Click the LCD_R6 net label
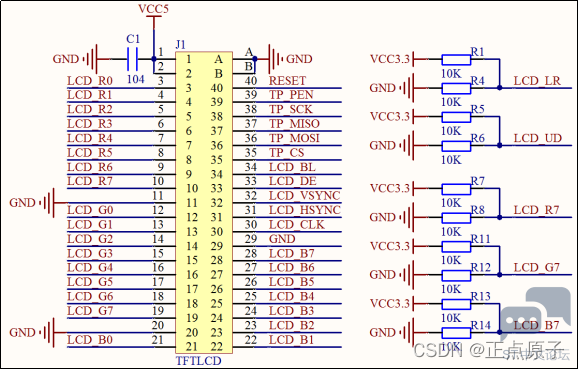This screenshot has width=579, height=370. 90,167
